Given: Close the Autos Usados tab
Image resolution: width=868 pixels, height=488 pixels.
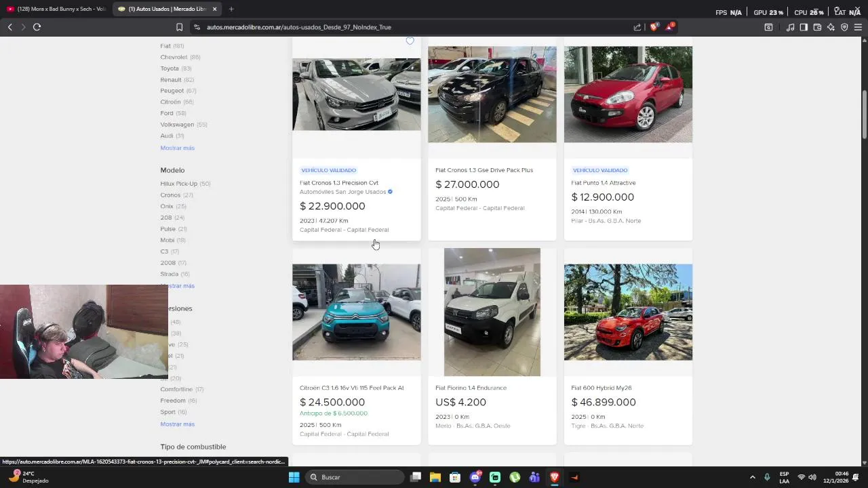Looking at the screenshot, I should click(215, 9).
